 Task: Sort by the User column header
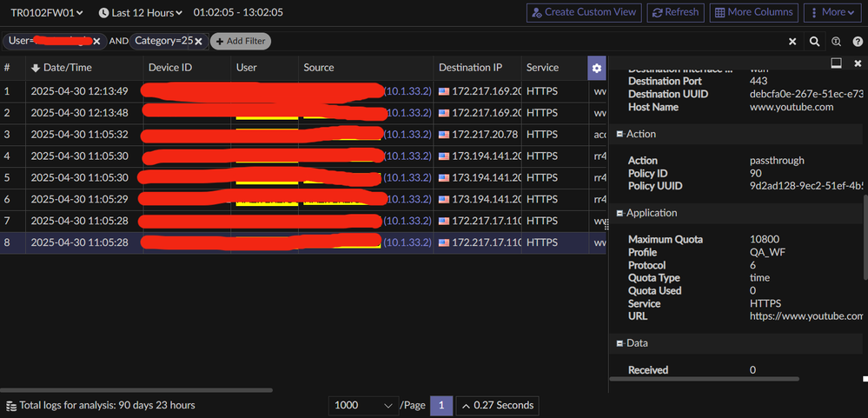pos(247,68)
